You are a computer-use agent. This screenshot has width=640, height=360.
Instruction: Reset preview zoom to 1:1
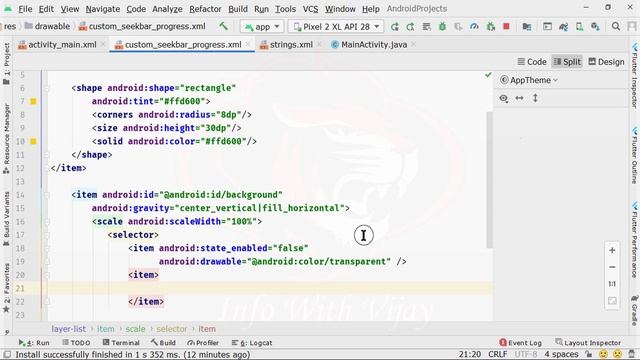click(612, 284)
